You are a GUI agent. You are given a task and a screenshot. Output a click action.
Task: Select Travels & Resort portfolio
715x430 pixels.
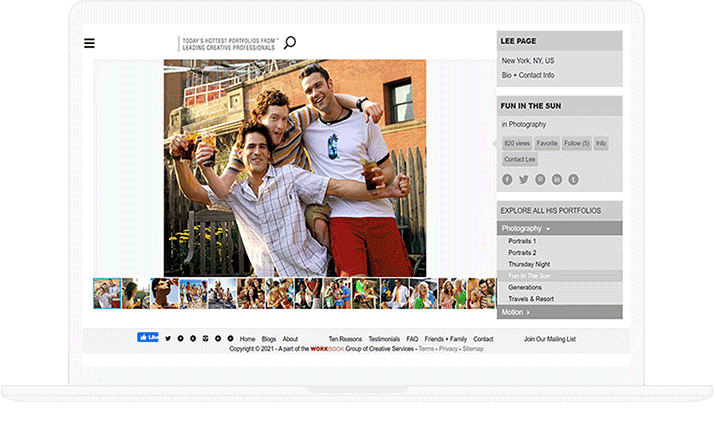pos(530,299)
